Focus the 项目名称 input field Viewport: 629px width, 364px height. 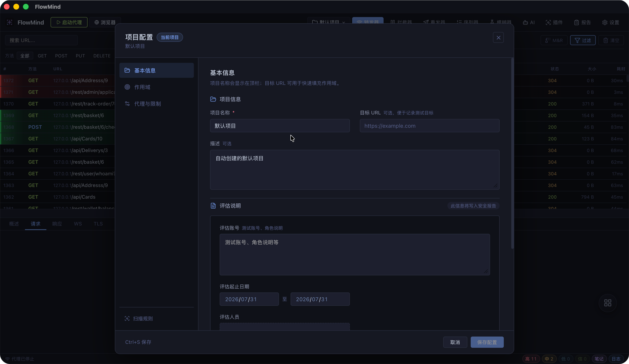click(x=280, y=126)
